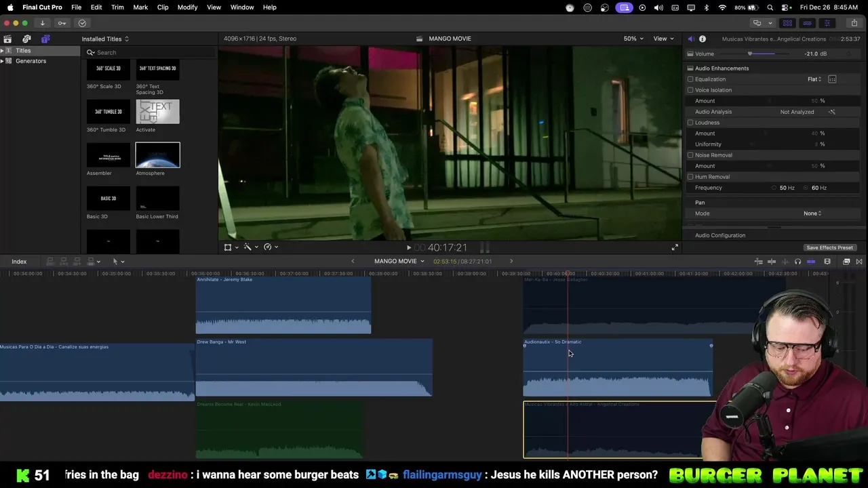868x488 pixels.
Task: Open the Clip menu
Action: (163, 7)
